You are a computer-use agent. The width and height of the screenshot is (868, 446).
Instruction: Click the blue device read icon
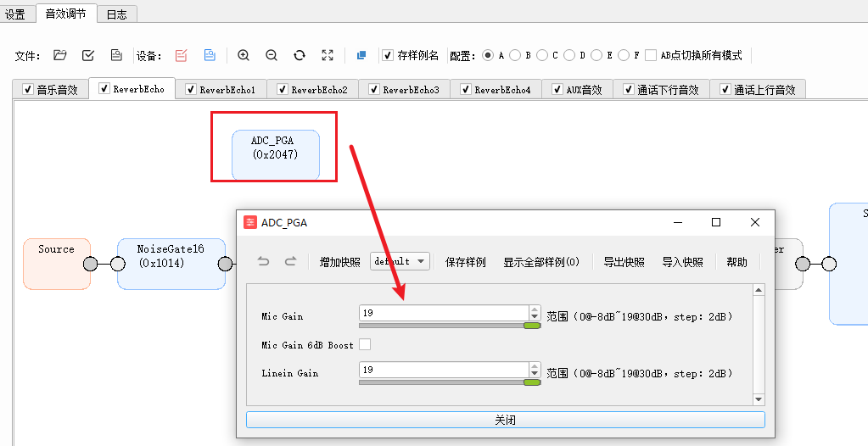click(210, 55)
